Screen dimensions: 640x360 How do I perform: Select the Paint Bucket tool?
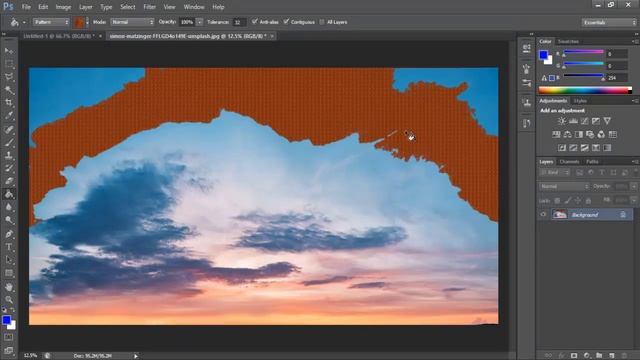pos(9,195)
